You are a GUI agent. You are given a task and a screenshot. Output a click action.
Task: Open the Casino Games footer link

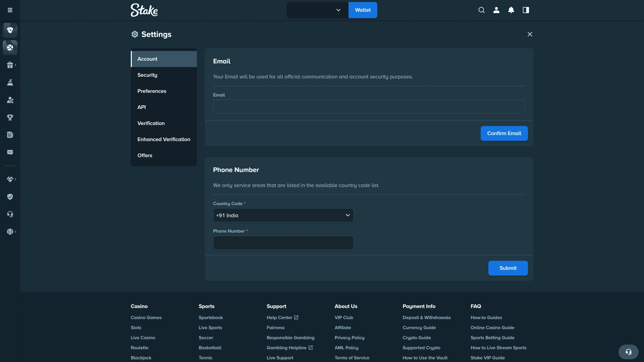coord(146,317)
